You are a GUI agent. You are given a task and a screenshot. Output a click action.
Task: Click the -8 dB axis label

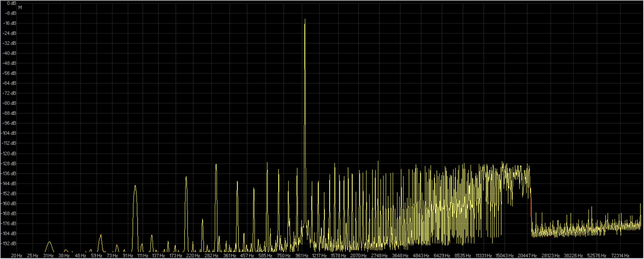pos(11,13)
